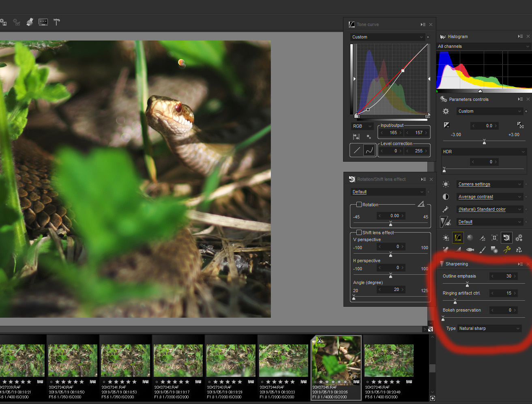Increase tone curve input value 165
The height and width of the screenshot is (404, 532).
[x=400, y=133]
